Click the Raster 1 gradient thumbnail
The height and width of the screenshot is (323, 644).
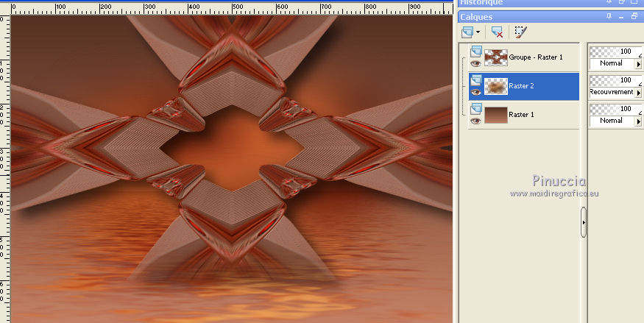pyautogui.click(x=496, y=116)
